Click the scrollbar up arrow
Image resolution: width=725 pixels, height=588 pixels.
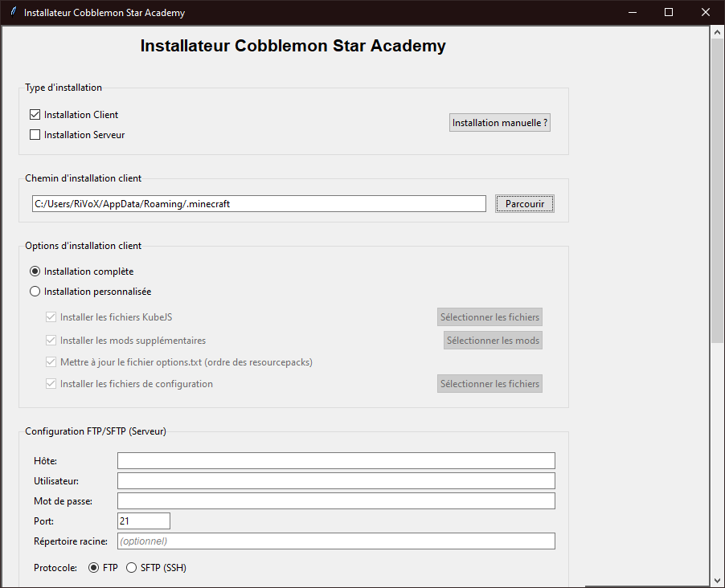(717, 32)
